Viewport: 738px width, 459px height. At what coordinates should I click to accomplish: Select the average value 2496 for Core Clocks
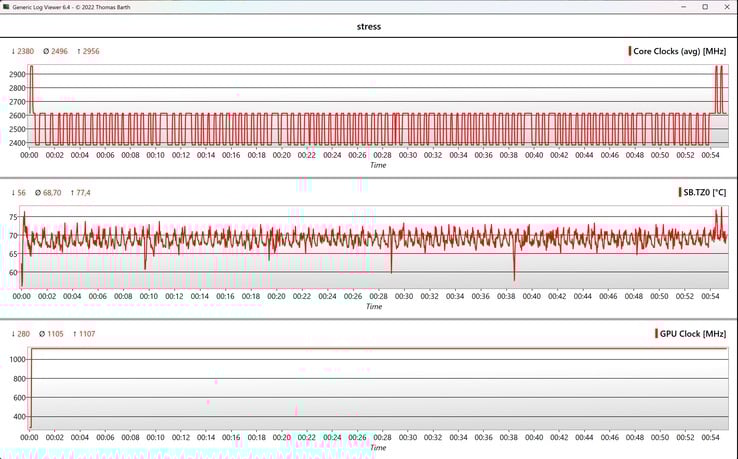59,51
